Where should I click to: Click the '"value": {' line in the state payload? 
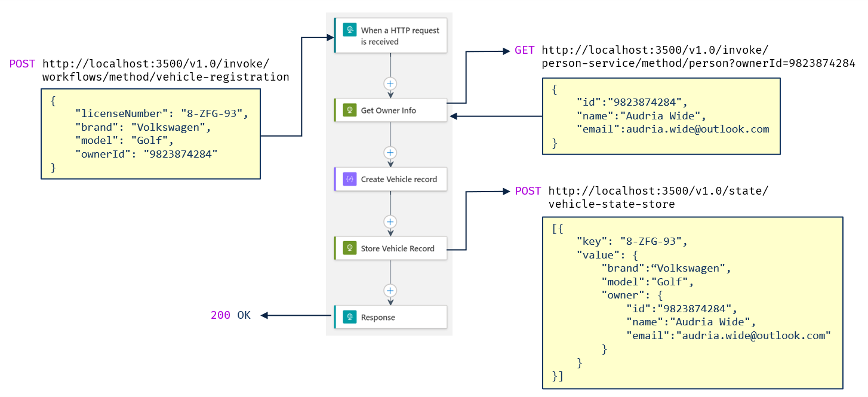(608, 255)
